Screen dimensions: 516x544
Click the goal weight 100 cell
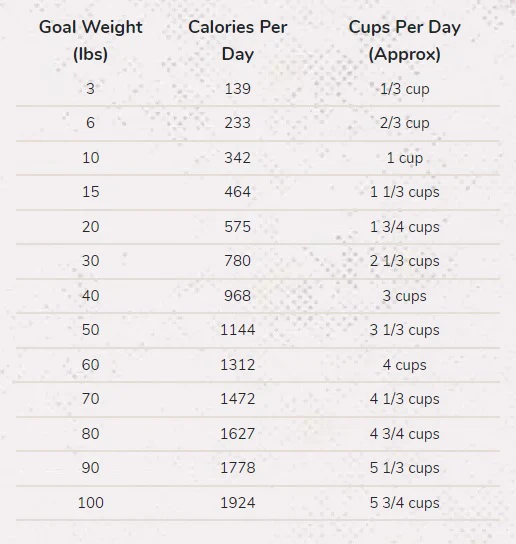click(91, 503)
